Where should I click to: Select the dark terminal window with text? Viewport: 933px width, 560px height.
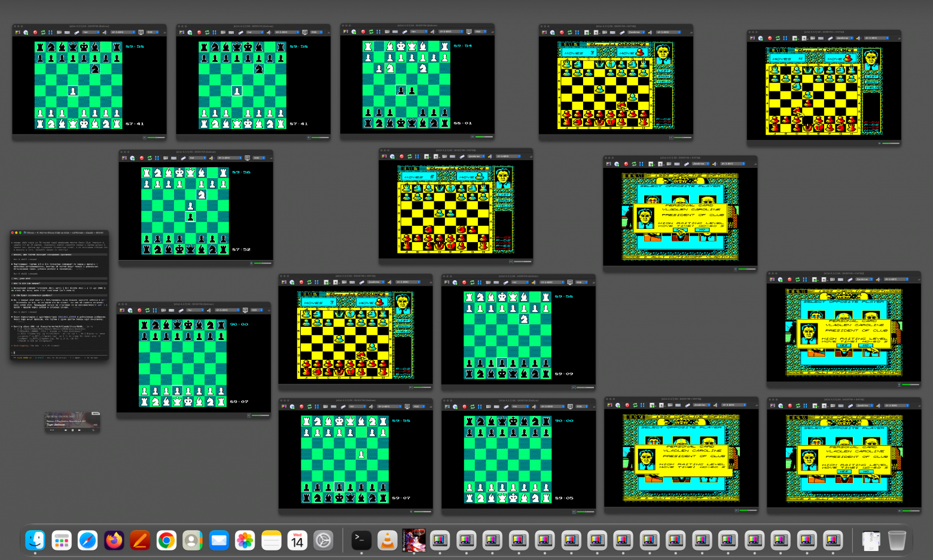[x=59, y=295]
